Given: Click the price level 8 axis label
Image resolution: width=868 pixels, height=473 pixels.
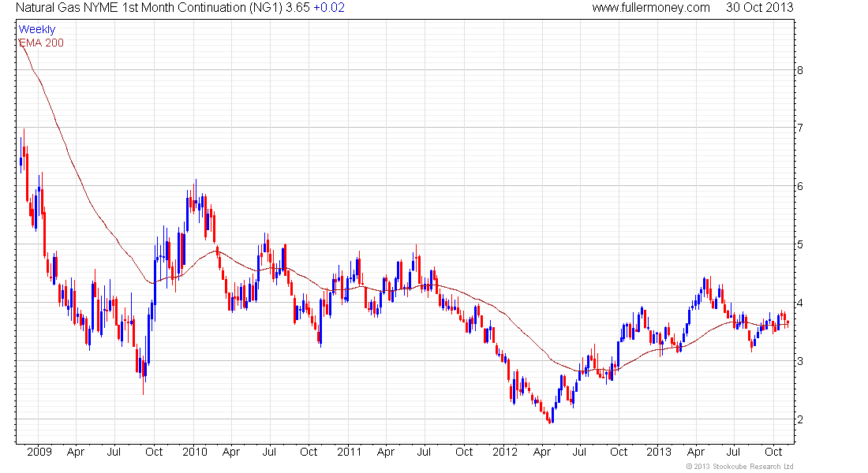Looking at the screenshot, I should click(799, 70).
